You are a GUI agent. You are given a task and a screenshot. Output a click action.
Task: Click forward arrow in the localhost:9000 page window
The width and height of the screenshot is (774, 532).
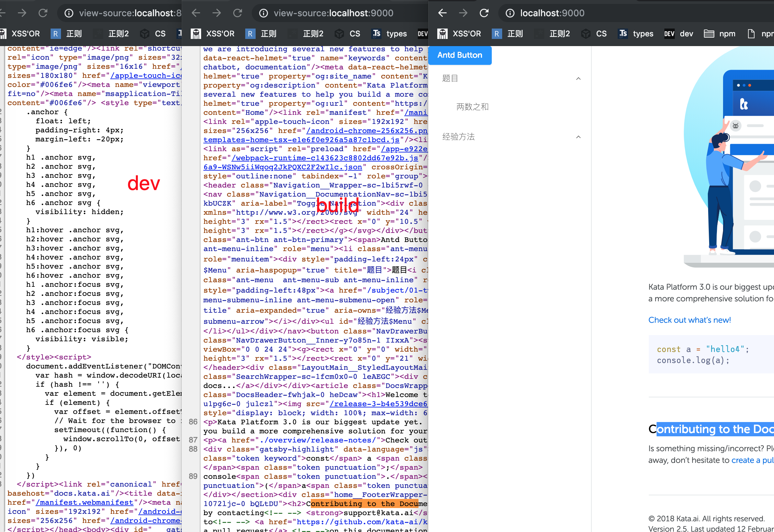point(463,13)
